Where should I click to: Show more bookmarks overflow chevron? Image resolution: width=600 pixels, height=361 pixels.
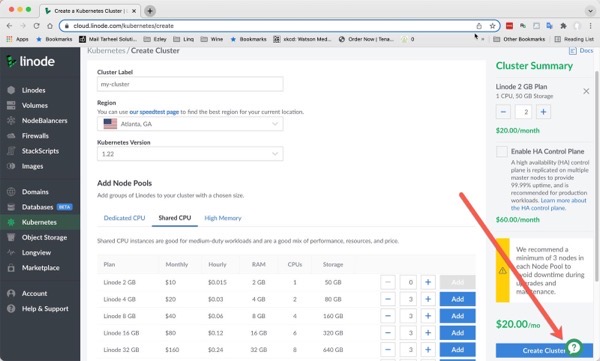(483, 39)
